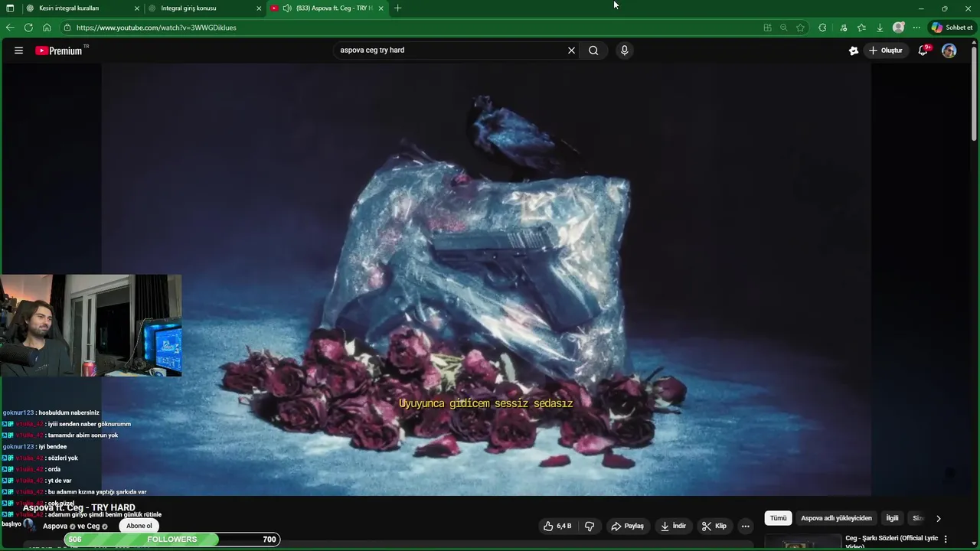The image size is (980, 551).
Task: View site information lock icon
Action: pos(67,28)
